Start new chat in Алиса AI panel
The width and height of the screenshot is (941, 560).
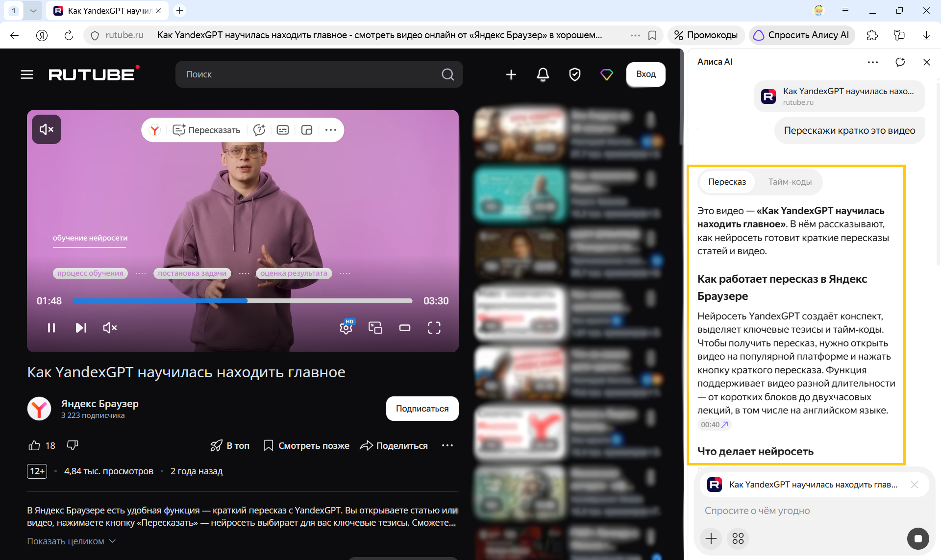(900, 62)
